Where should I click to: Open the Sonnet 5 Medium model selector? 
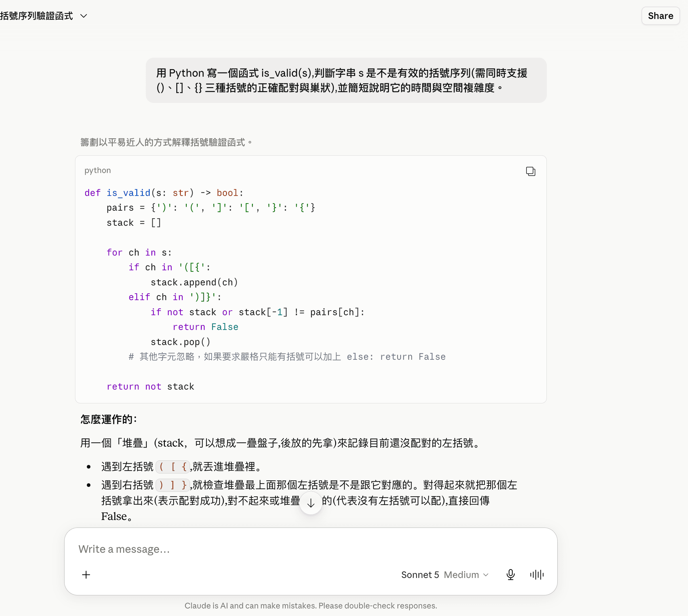(x=445, y=575)
